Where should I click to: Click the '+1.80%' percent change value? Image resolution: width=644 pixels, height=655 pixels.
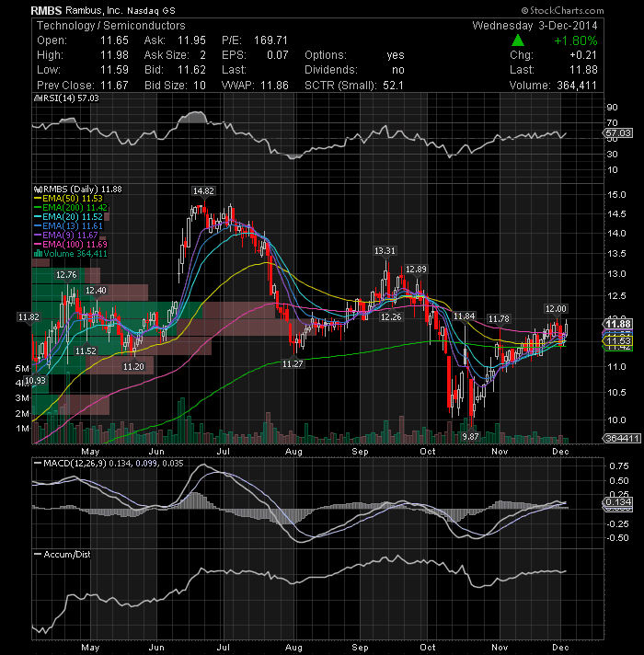[x=576, y=40]
